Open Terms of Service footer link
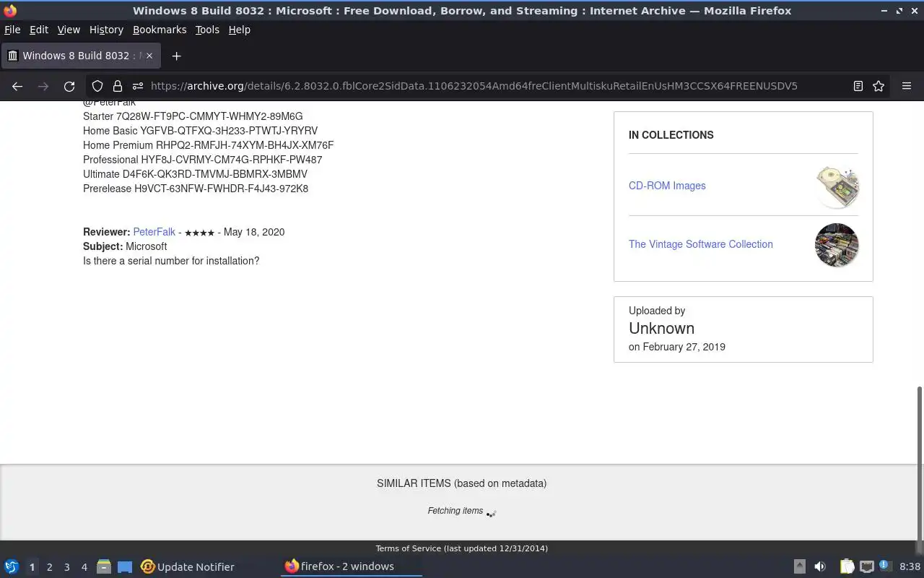 (408, 548)
